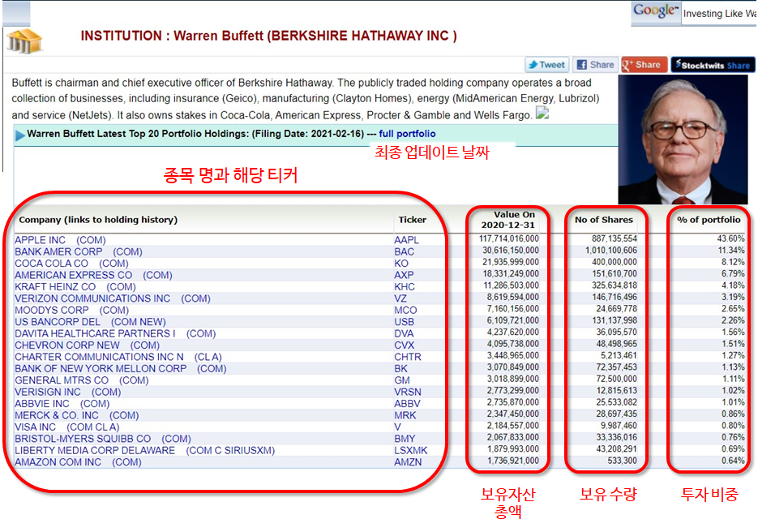Click the LSXMK ticker link
This screenshot has width=758, height=532.
click(411, 450)
